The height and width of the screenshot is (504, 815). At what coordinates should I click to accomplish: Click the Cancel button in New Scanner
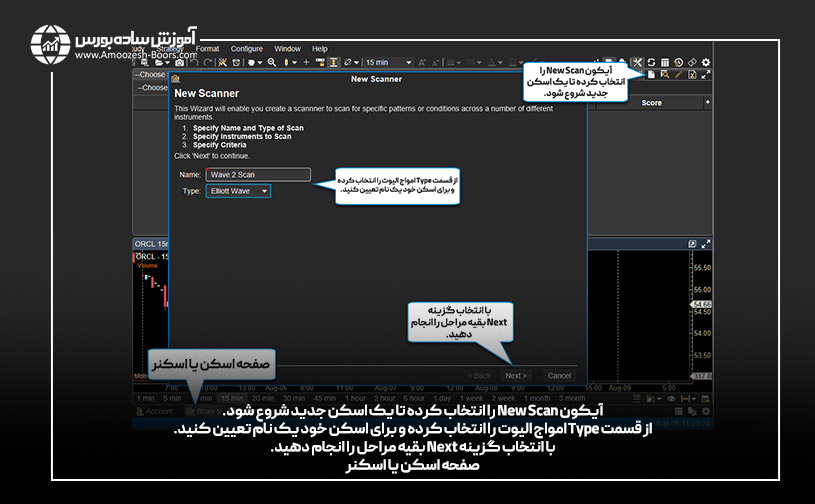(559, 376)
